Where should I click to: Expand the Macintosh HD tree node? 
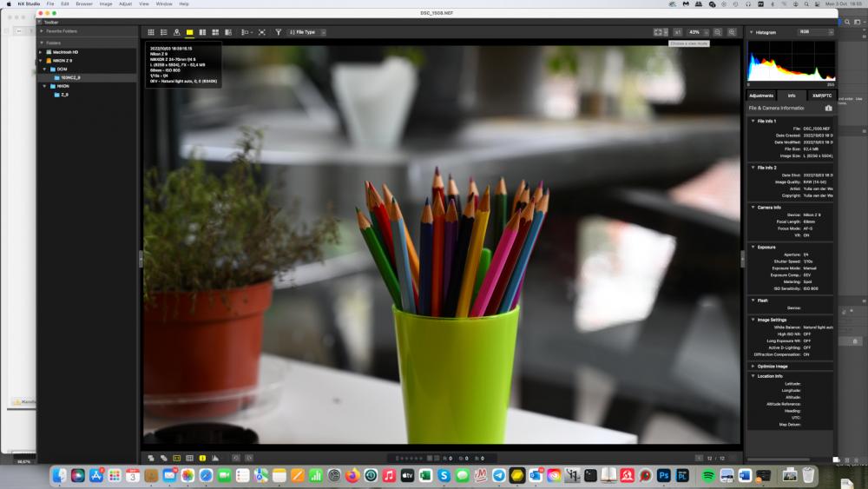click(x=41, y=52)
